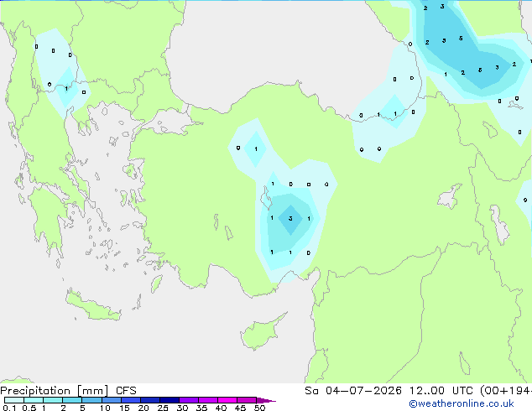Select the 35–40 mm purple-magenta swatch
The image size is (532, 411).
tap(208, 400)
